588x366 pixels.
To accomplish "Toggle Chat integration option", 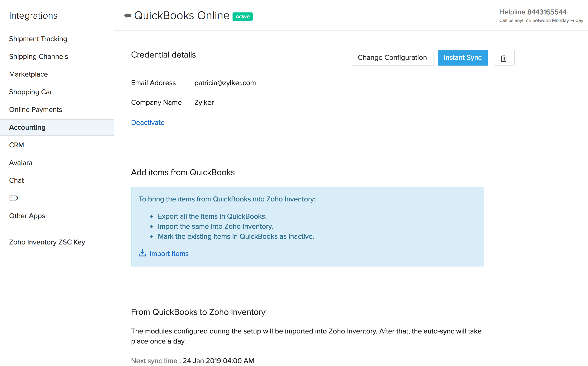I will 17,180.
